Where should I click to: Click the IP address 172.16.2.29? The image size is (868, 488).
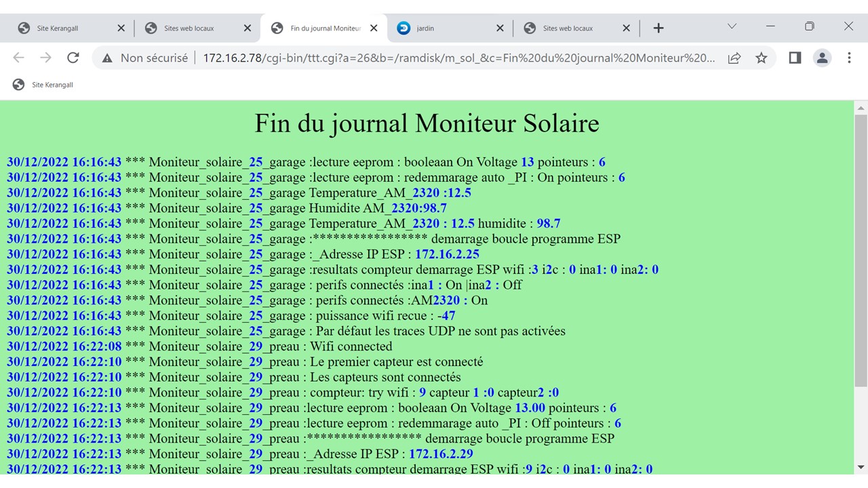441,454
